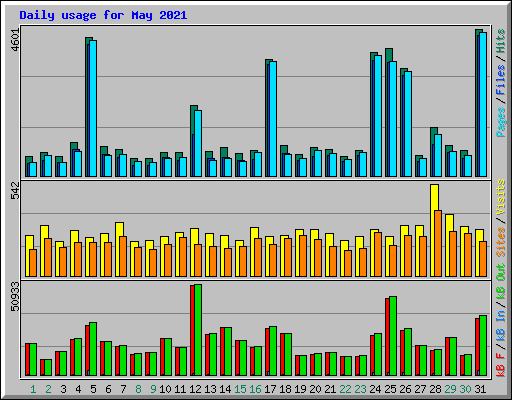Click day 17 on the x-axis
Viewport: 512px width, 400px height.
(x=270, y=389)
